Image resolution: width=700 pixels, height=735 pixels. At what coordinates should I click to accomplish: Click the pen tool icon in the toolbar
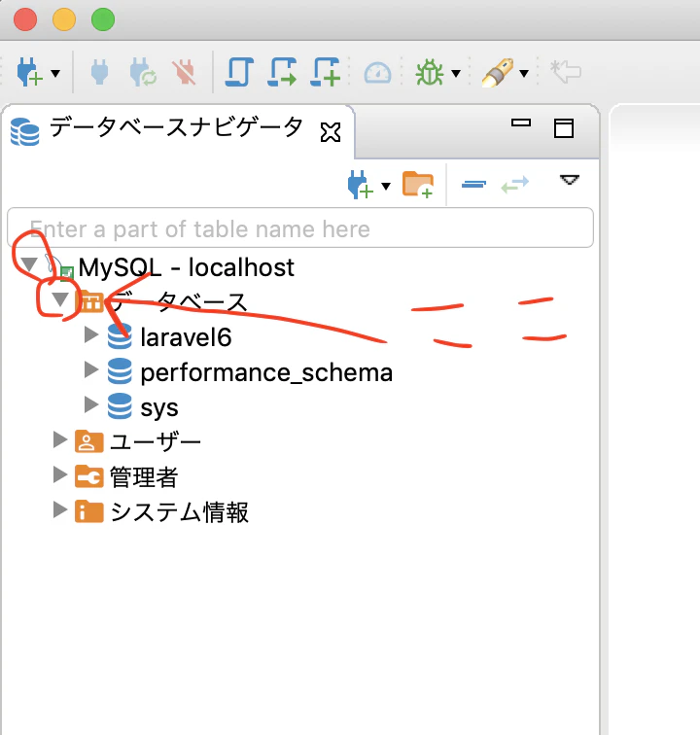(498, 72)
